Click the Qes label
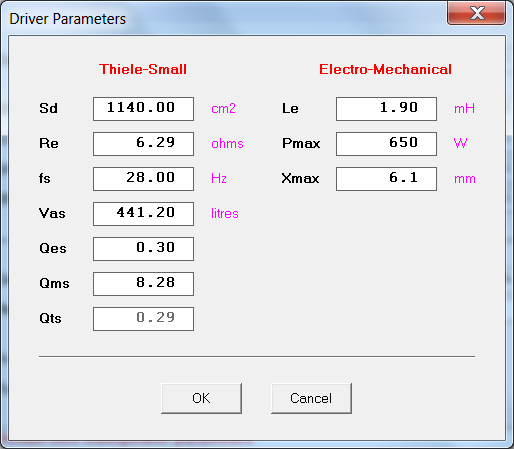This screenshot has height=449, width=514. (x=53, y=248)
